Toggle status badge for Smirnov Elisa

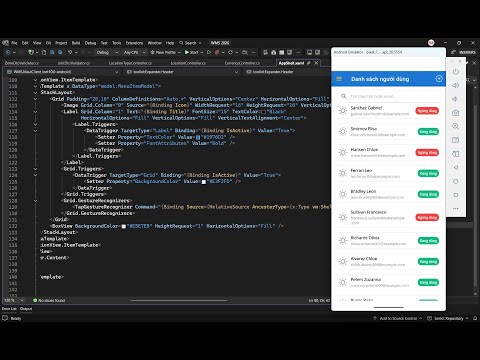click(x=428, y=132)
